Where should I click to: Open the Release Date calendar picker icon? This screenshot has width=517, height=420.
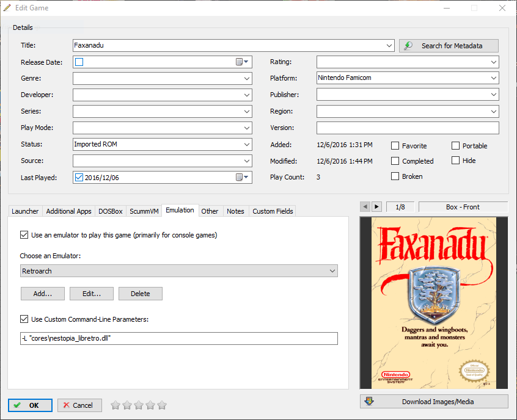(x=242, y=62)
